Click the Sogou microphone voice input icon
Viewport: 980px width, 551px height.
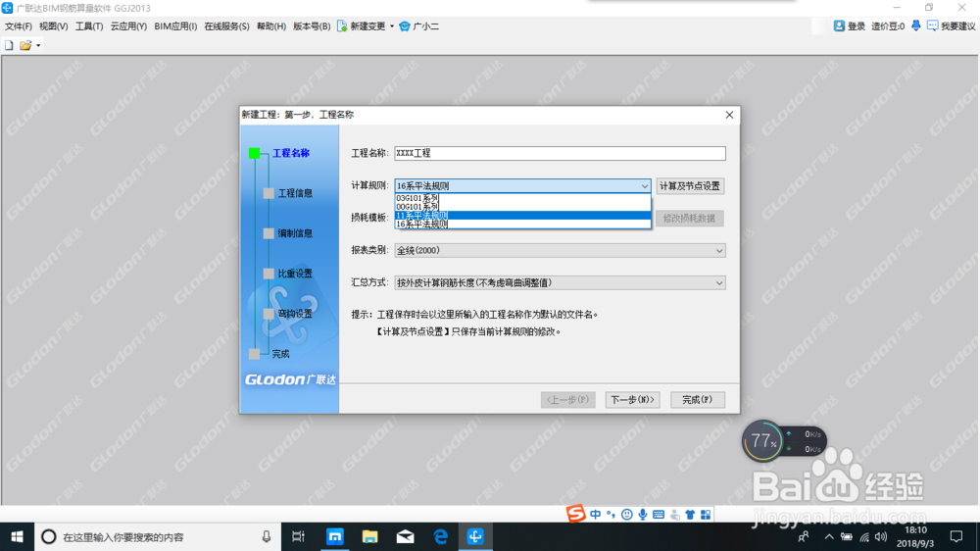coord(643,514)
